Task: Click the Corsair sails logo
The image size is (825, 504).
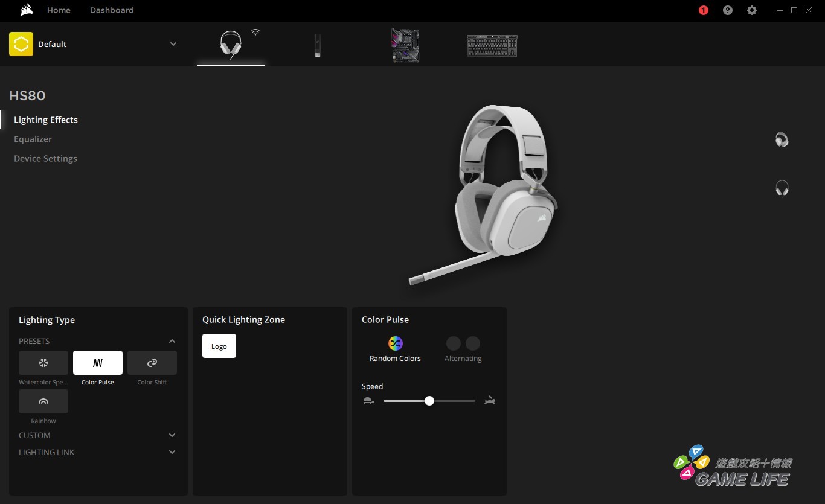Action: (26, 10)
